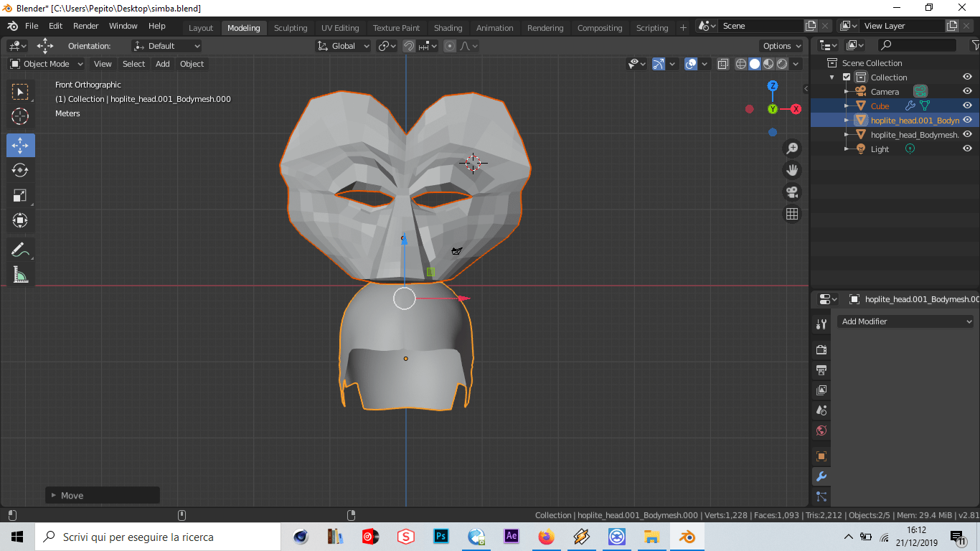Click the outliner filter funnel icon
The width and height of the screenshot is (980, 551).
point(975,45)
